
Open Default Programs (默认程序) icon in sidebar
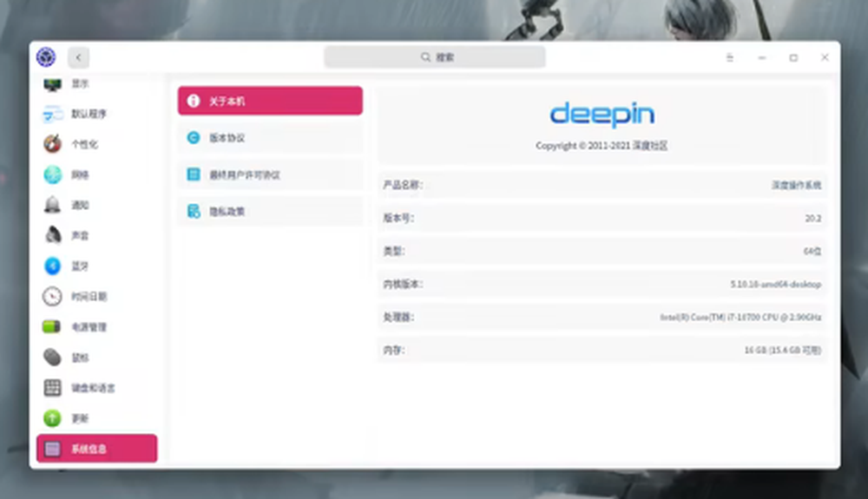pyautogui.click(x=53, y=114)
